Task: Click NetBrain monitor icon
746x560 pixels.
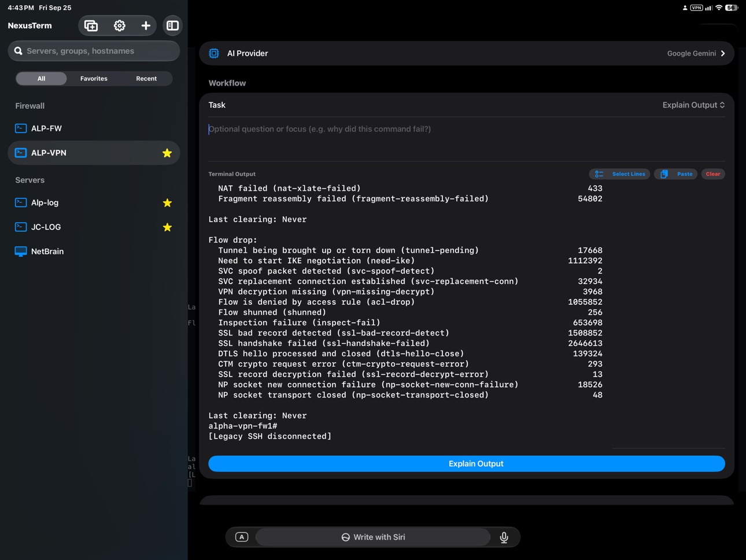Action: (x=21, y=251)
